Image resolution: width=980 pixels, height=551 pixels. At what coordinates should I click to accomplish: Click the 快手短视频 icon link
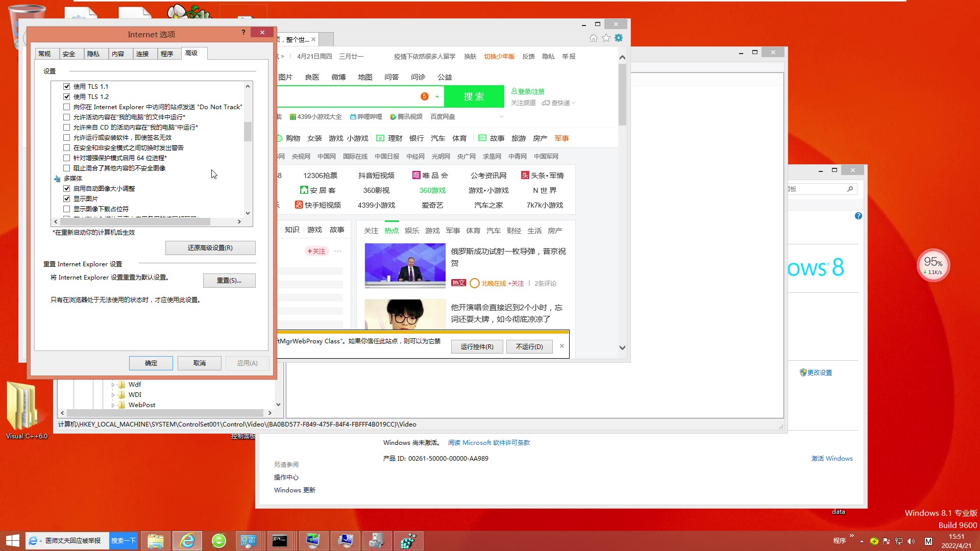click(318, 205)
